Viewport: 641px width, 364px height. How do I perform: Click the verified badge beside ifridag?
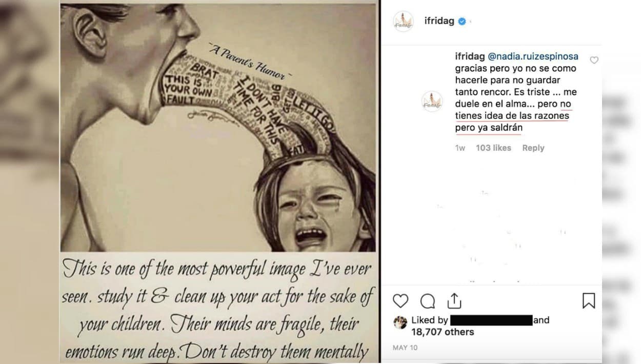click(463, 22)
